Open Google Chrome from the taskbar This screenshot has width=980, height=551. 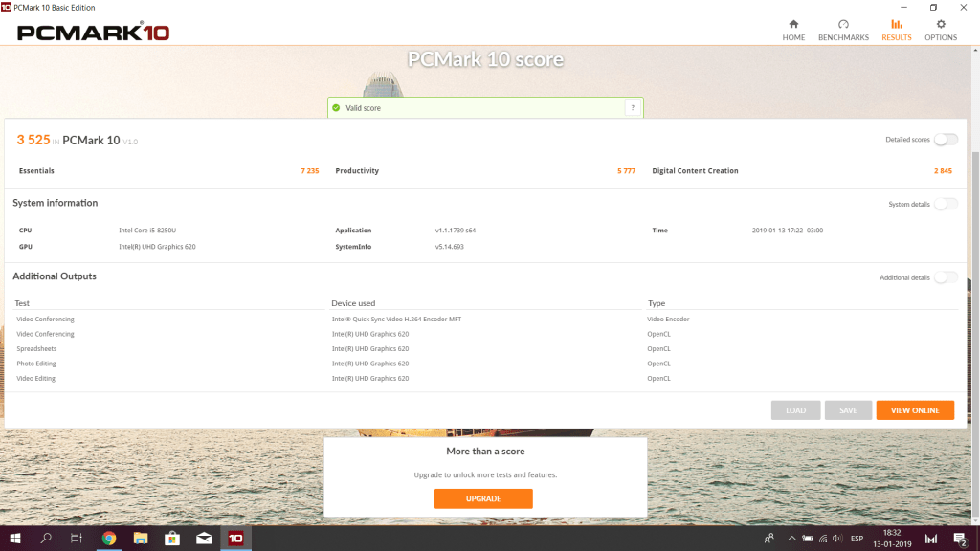[109, 539]
